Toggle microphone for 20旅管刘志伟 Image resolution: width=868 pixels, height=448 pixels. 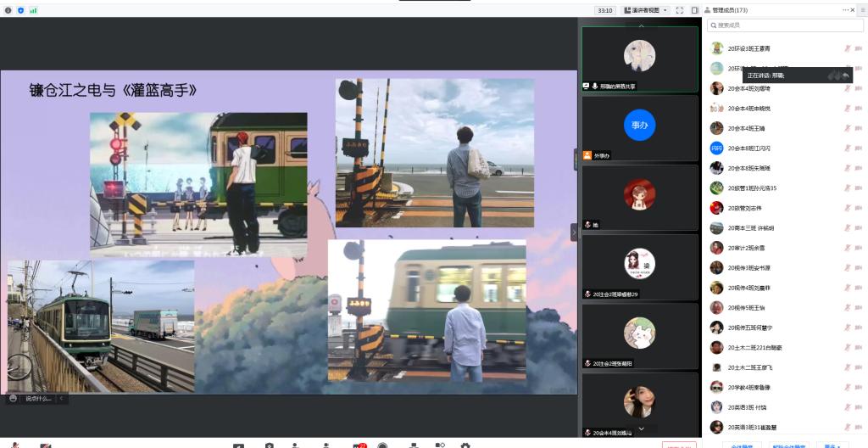point(847,208)
